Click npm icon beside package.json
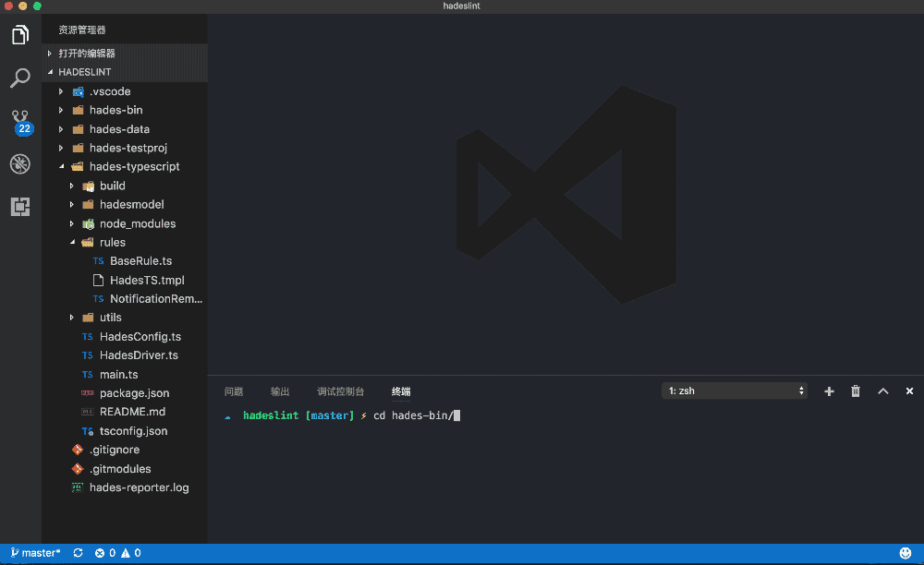 tap(87, 392)
